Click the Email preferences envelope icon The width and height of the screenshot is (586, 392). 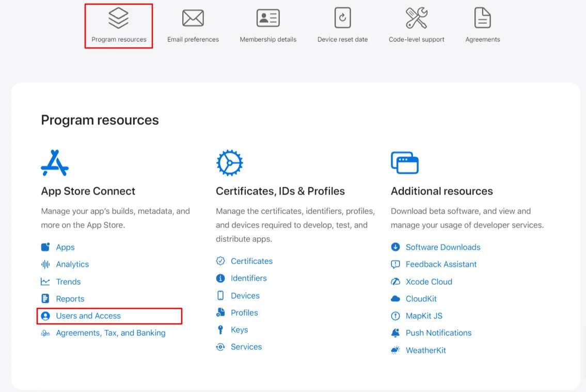pyautogui.click(x=193, y=19)
